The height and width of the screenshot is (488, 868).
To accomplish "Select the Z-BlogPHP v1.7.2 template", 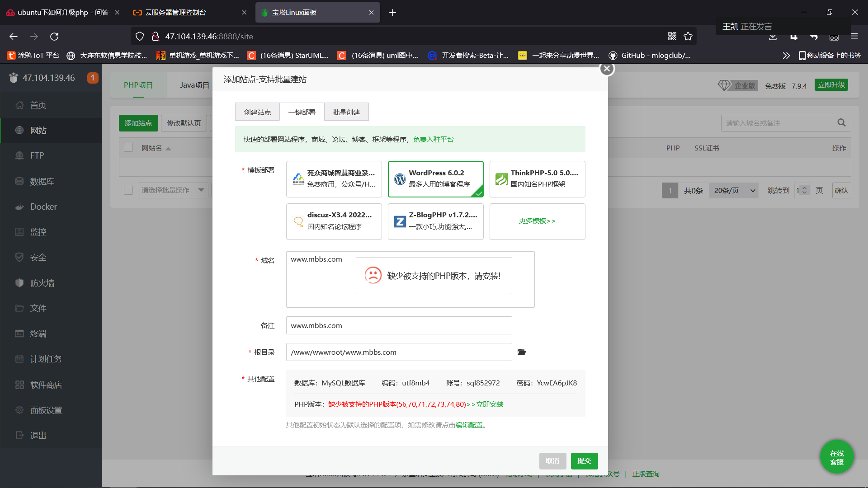I will pyautogui.click(x=436, y=221).
